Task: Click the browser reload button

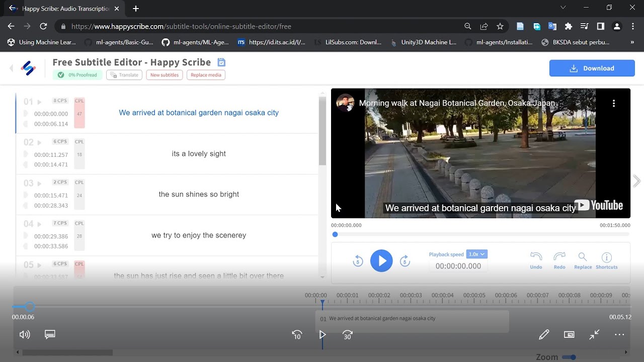Action: (x=43, y=26)
